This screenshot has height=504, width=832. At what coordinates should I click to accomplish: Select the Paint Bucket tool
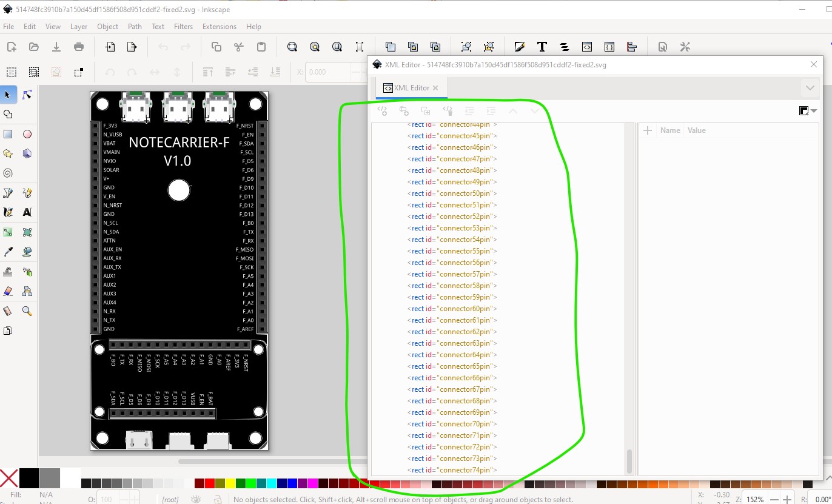tap(27, 252)
